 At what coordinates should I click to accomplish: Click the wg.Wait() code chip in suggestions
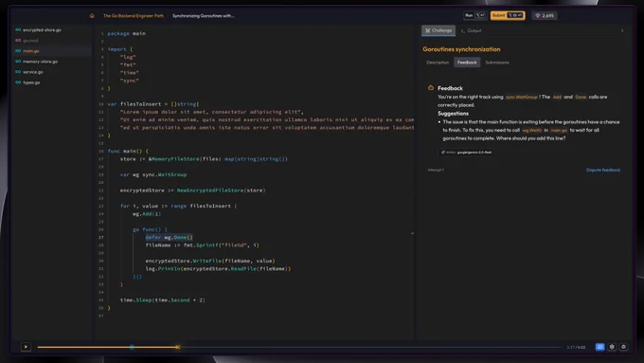[532, 130]
